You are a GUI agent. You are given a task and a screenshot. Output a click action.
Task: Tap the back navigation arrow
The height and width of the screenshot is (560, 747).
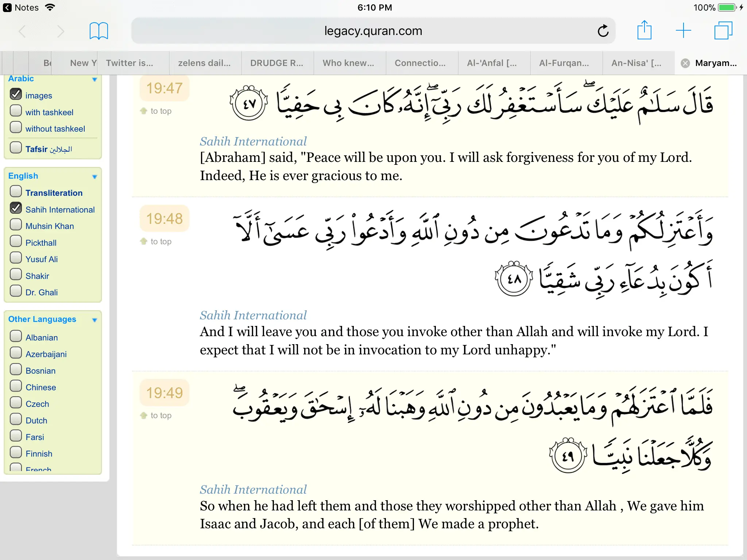click(x=23, y=31)
